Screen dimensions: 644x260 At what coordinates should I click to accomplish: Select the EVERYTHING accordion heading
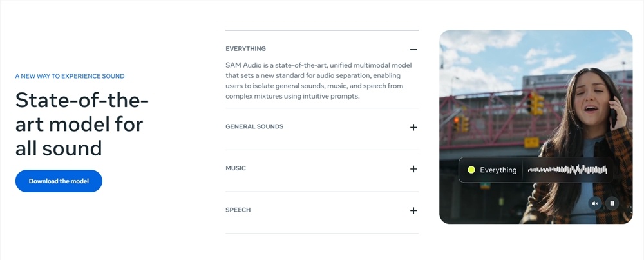(x=246, y=49)
